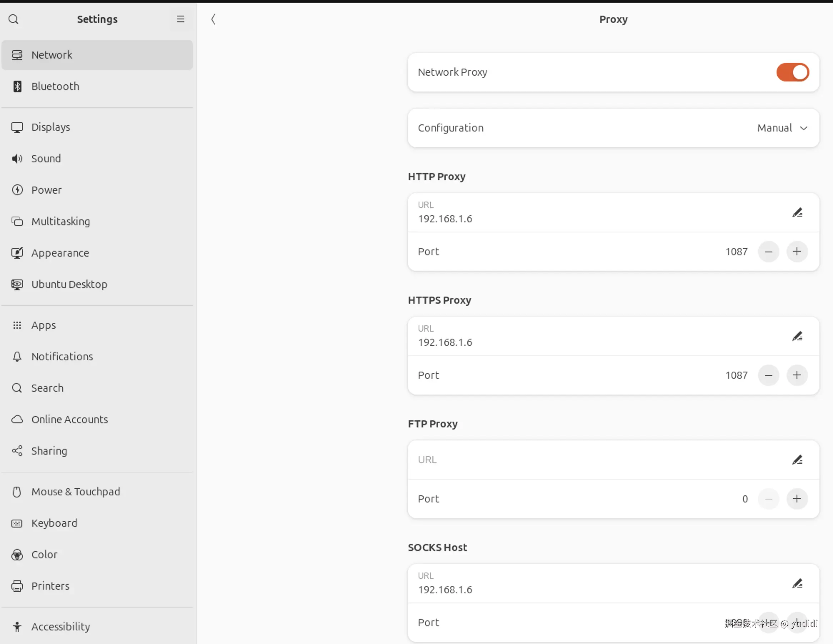Screen dimensions: 833x644
Task: Open Mouse & Touchpad settings
Action: [75, 491]
